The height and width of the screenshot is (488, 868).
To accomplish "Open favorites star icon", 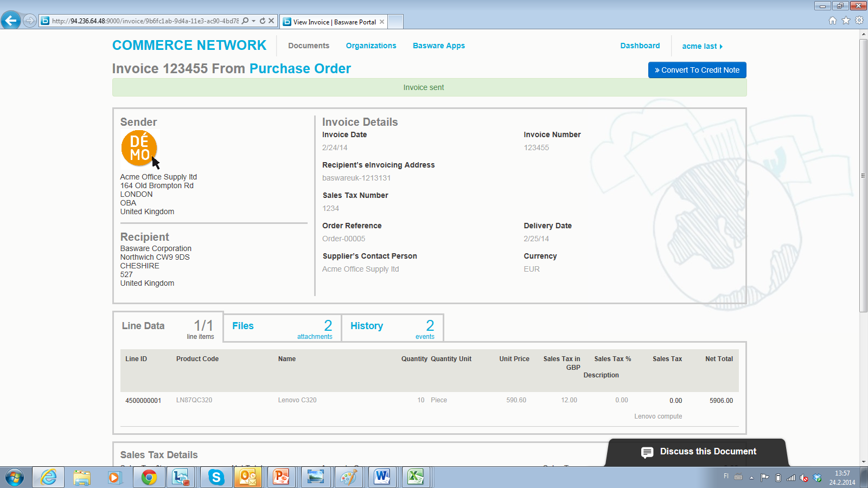I will coord(846,21).
